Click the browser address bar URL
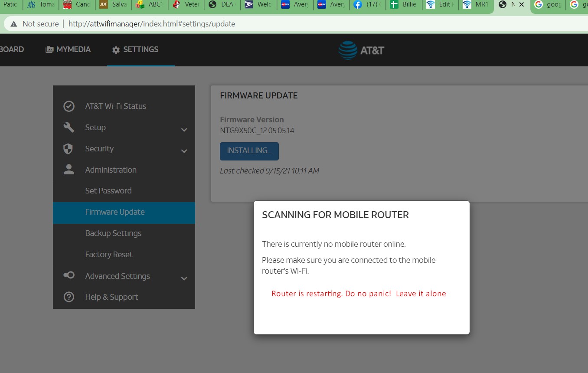588x373 pixels. 152,24
